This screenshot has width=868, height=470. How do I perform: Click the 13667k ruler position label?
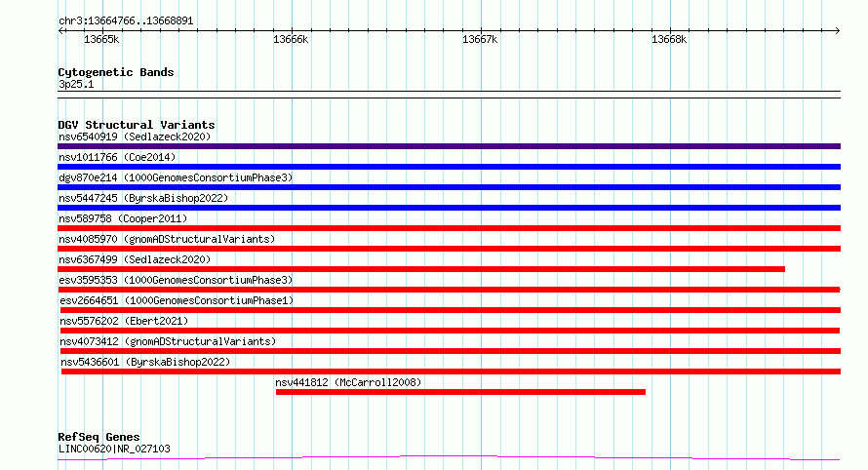(x=480, y=39)
